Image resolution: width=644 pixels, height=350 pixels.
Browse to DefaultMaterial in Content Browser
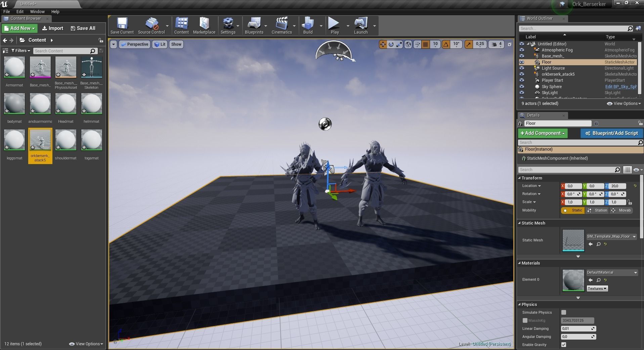(598, 280)
